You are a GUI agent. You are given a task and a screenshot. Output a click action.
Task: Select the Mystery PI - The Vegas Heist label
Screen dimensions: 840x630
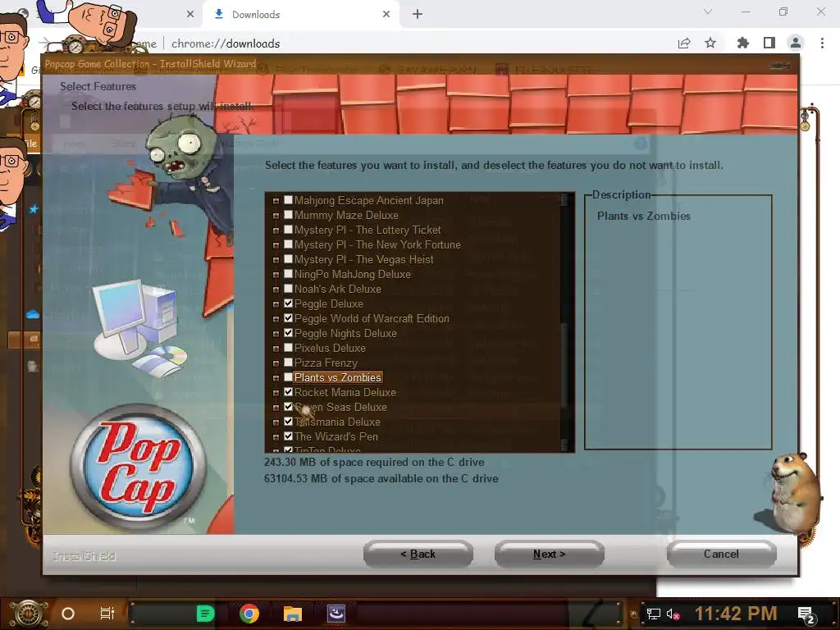coord(363,259)
